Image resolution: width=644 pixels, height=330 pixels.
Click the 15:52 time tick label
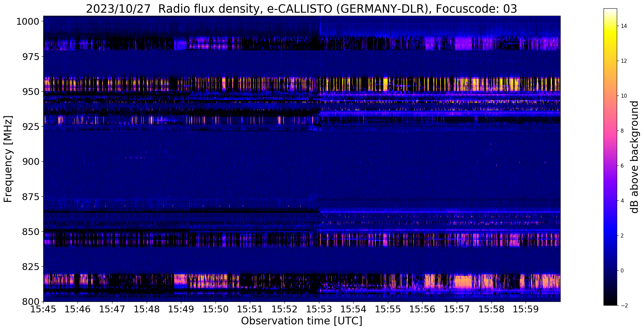tap(284, 309)
